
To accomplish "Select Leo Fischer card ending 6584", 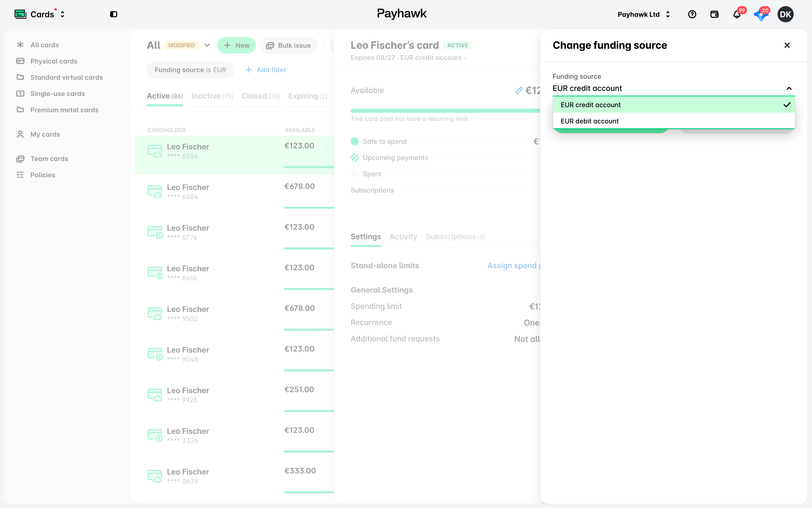I will click(234, 154).
